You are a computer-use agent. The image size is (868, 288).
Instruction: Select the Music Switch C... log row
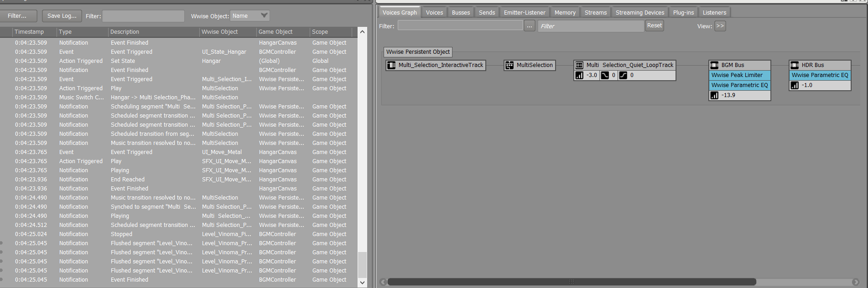[x=179, y=98]
